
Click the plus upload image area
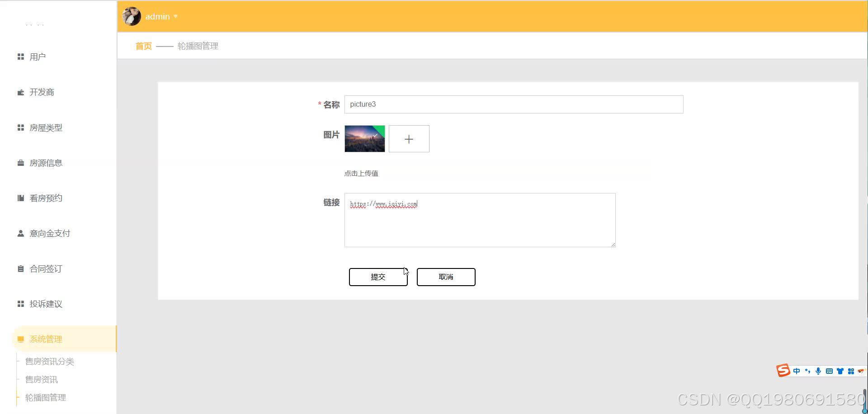coord(409,138)
